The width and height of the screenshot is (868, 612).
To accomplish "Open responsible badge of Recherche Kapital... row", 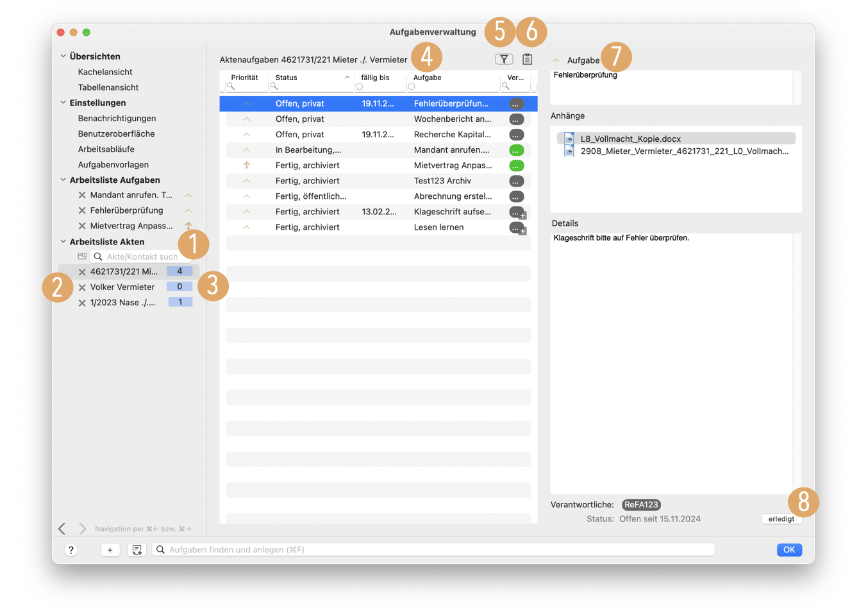I will [516, 135].
